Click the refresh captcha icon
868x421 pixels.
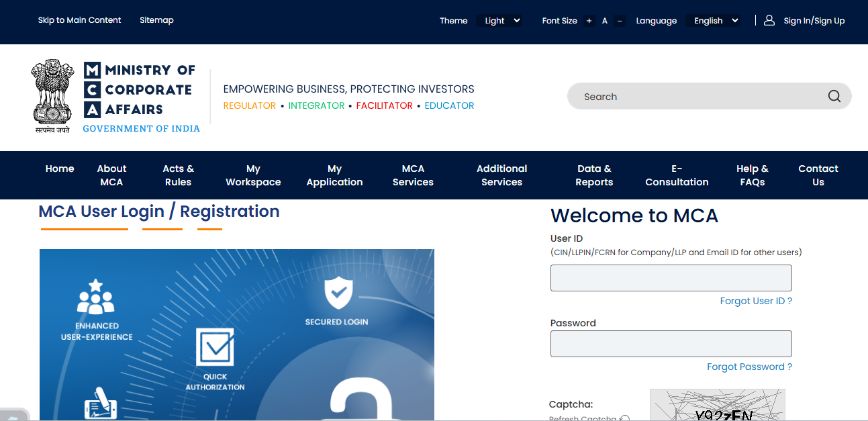tap(625, 418)
